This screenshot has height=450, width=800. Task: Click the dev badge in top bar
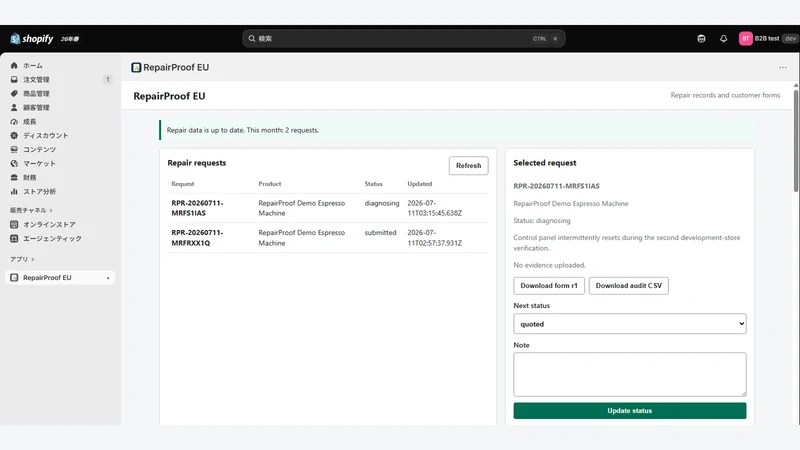pos(790,39)
